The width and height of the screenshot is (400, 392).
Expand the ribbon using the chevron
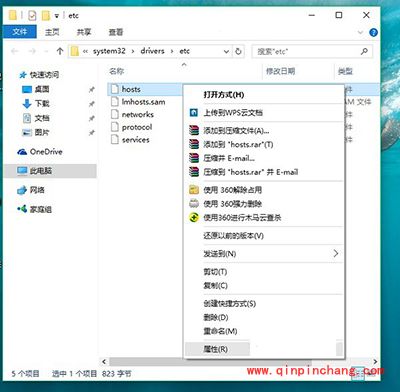[360, 32]
